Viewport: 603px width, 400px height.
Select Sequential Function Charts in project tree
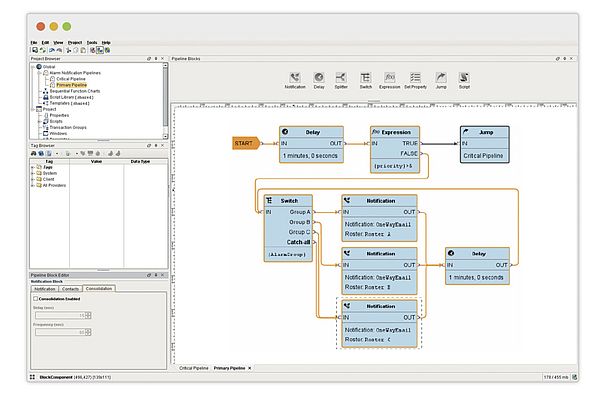click(75, 91)
